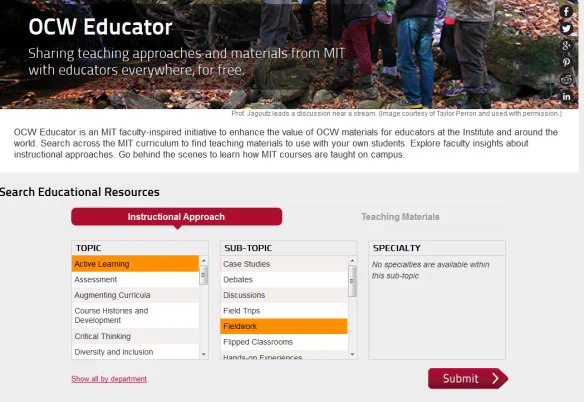Click the Submit button
Image resolution: width=584 pixels, height=402 pixels.
pyautogui.click(x=468, y=379)
